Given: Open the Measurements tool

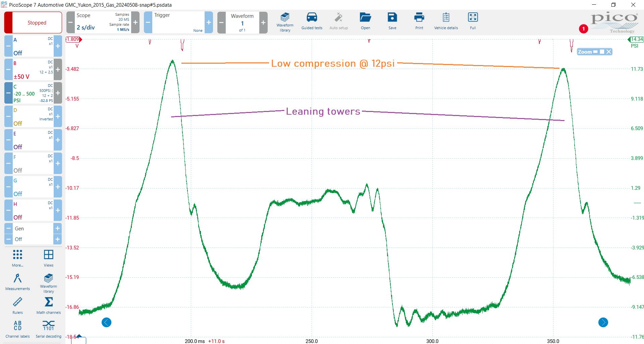Looking at the screenshot, I should [x=17, y=282].
